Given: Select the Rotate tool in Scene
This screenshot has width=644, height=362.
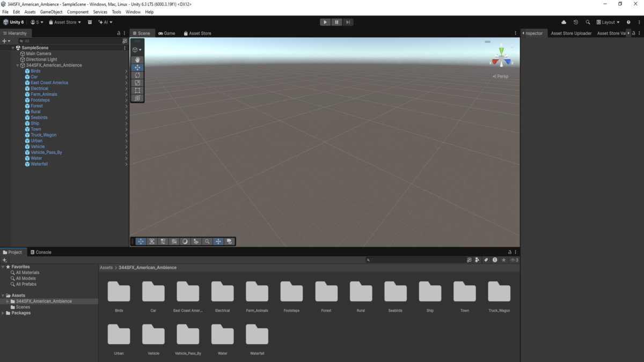Looking at the screenshot, I should click(137, 75).
